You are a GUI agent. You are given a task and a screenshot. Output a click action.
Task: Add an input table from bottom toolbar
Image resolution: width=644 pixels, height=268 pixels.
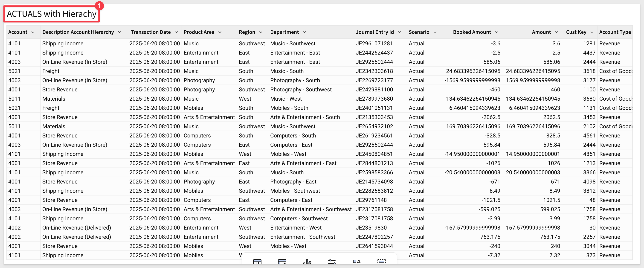tap(282, 262)
